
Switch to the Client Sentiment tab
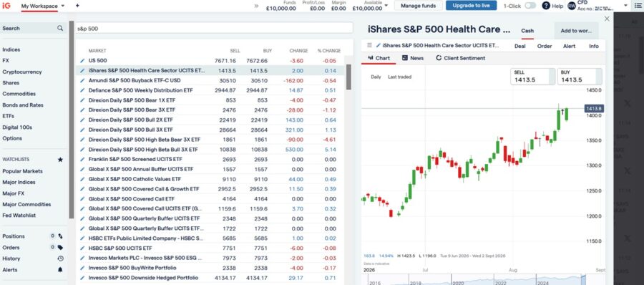pos(460,58)
